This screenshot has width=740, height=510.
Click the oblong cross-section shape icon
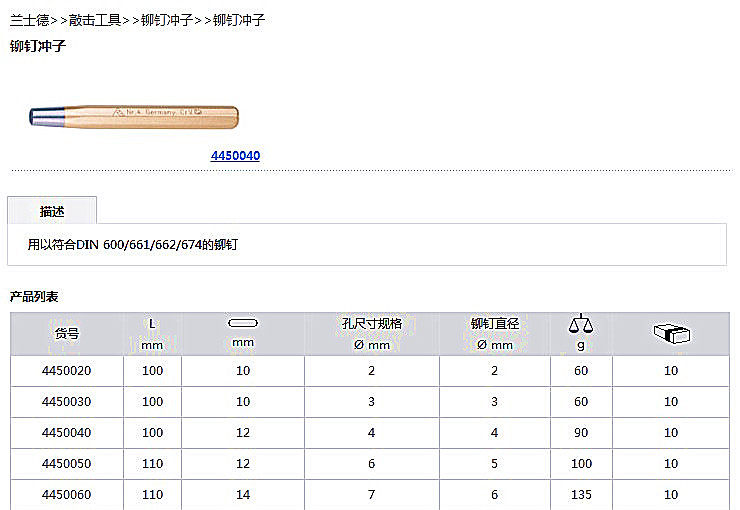click(x=243, y=323)
